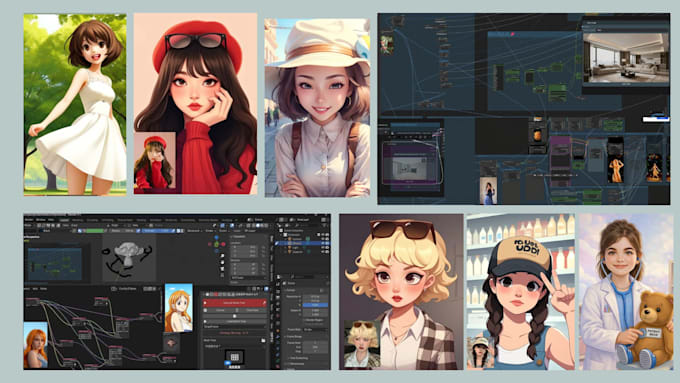Screen dimensions: 680x383
Task: Open the orange-haired anime girl render image
Action: (179, 308)
